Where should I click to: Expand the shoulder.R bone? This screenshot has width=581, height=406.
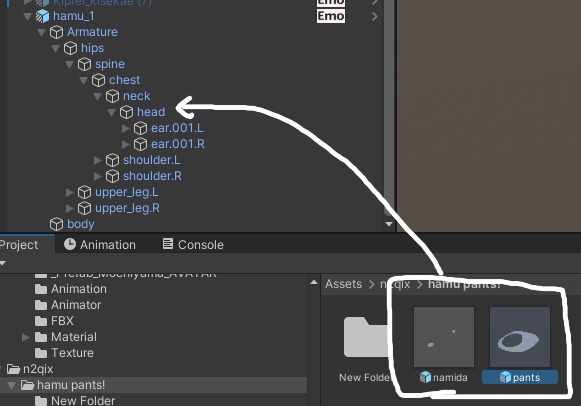coord(97,176)
